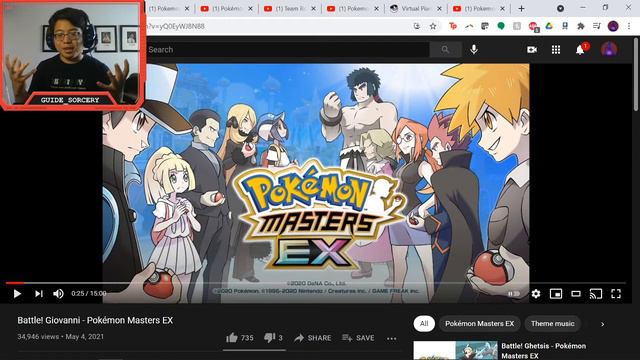
Task: Open more actions ellipsis menu
Action: point(391,338)
